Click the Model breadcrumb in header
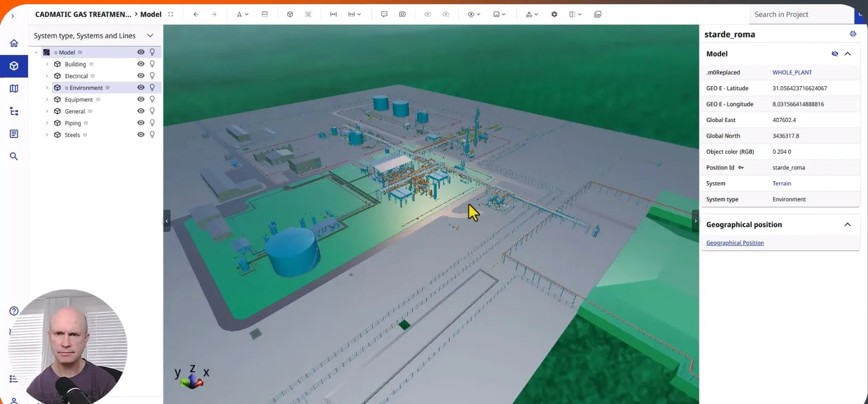The image size is (868, 404). tap(151, 14)
